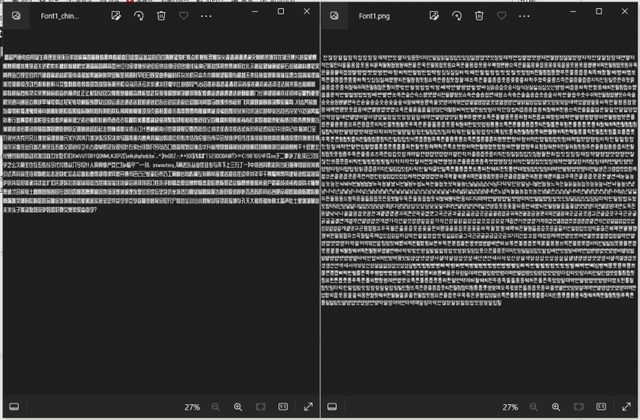Enter full screen in Font1_chin window
Screen dimensions: 640x420
click(308, 407)
